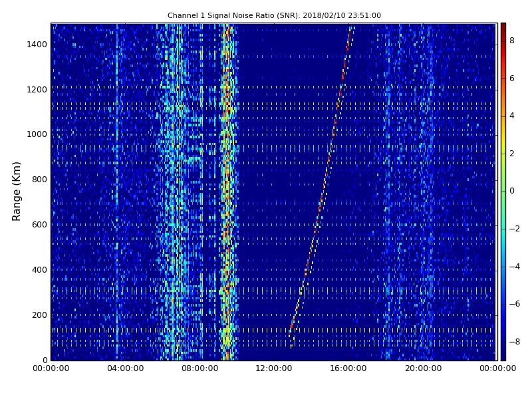Click the 'Range (Km)' y-axis label
This screenshot has width=532, height=399.
tap(16, 192)
